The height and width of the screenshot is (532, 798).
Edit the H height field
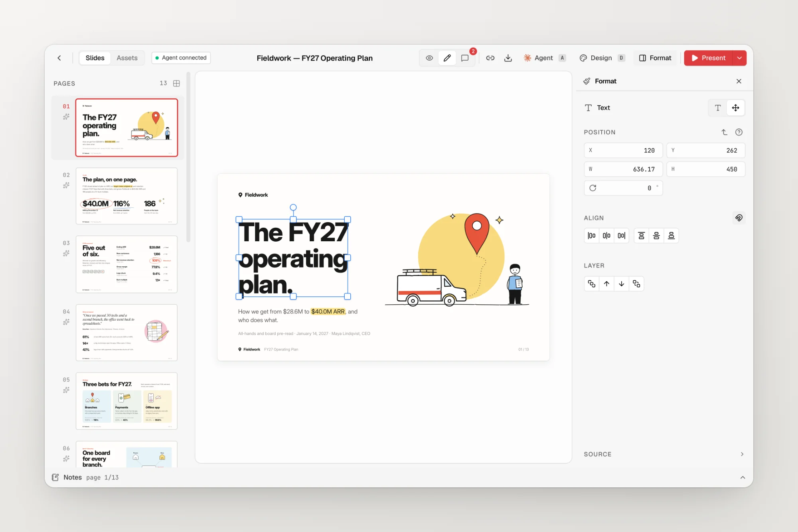706,169
